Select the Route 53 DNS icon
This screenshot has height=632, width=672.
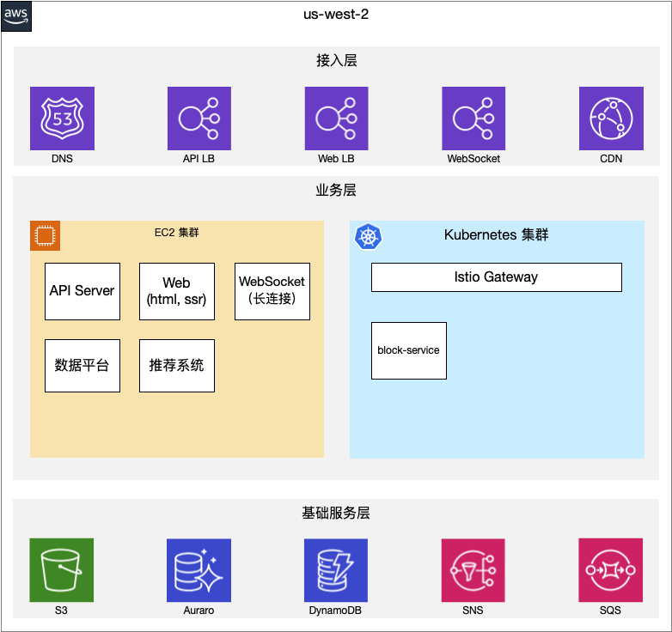(62, 118)
